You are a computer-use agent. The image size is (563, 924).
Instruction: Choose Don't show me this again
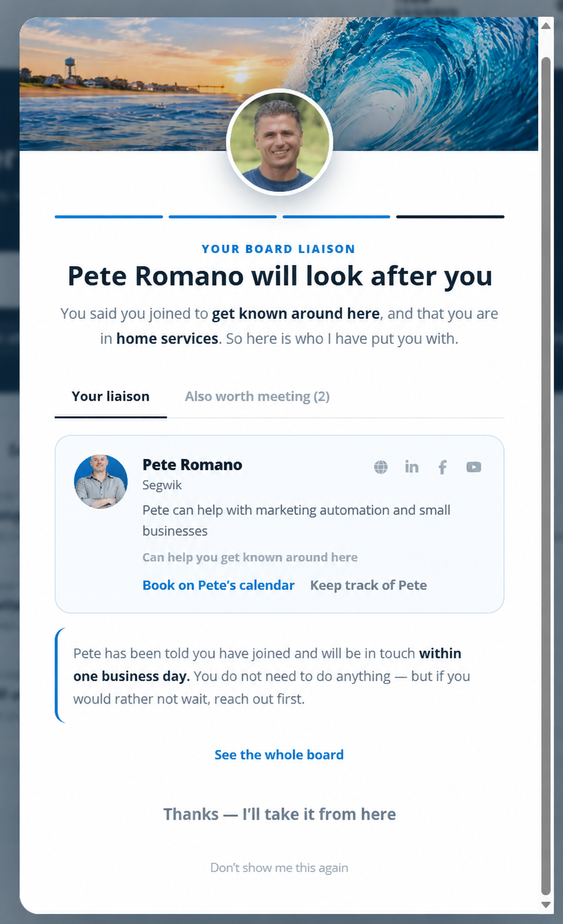279,868
